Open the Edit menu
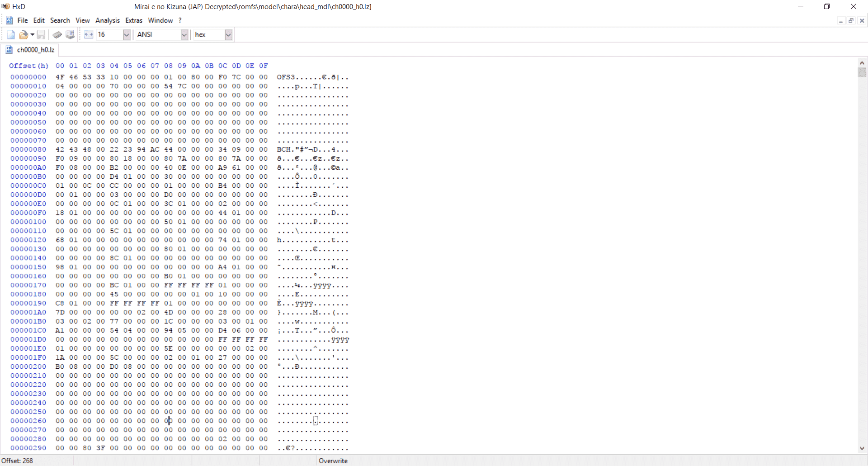Screen dimensions: 868x466 (39, 20)
